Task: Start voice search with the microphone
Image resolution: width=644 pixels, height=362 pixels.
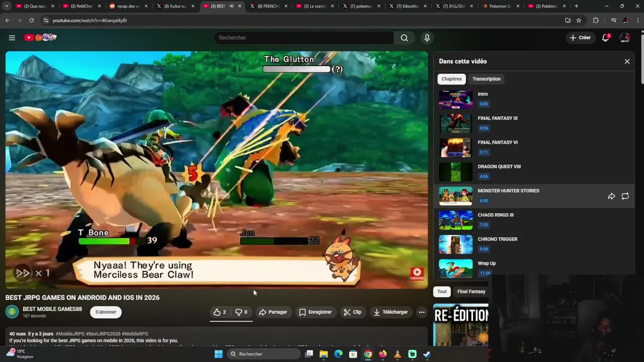Action: [x=427, y=38]
